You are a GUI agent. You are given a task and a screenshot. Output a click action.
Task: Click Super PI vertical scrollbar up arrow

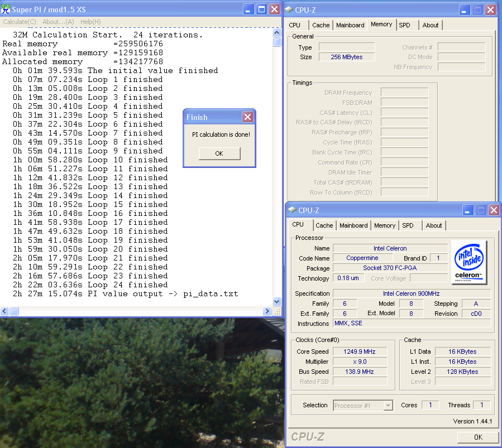[x=277, y=32]
